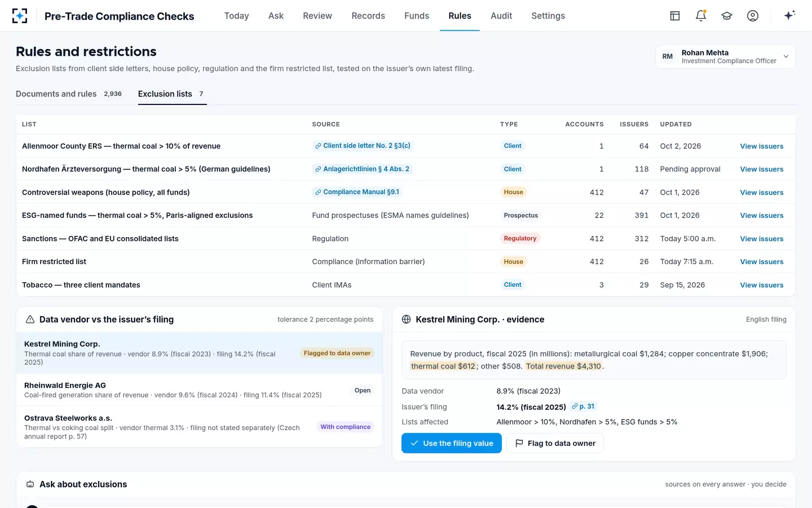View issuers for Controversial weapons list
The height and width of the screenshot is (508, 812).
click(761, 192)
